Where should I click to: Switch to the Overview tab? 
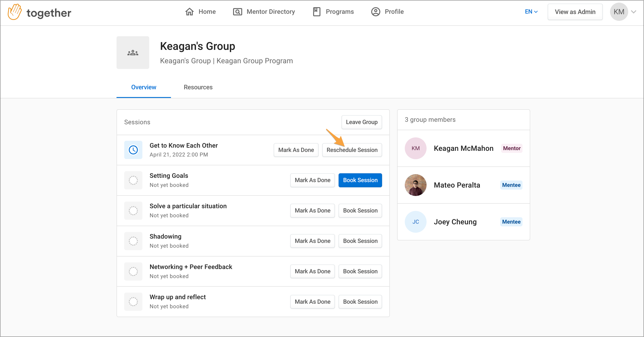coord(144,87)
